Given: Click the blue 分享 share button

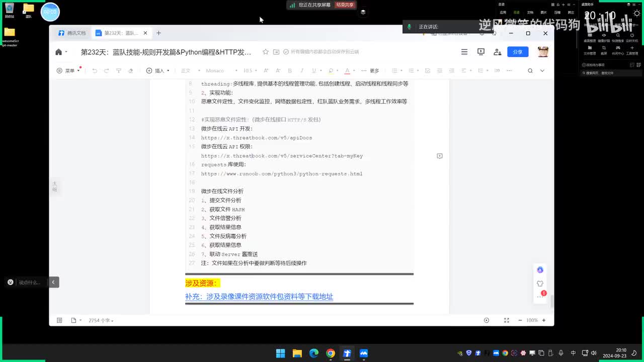Looking at the screenshot, I should coord(518,52).
